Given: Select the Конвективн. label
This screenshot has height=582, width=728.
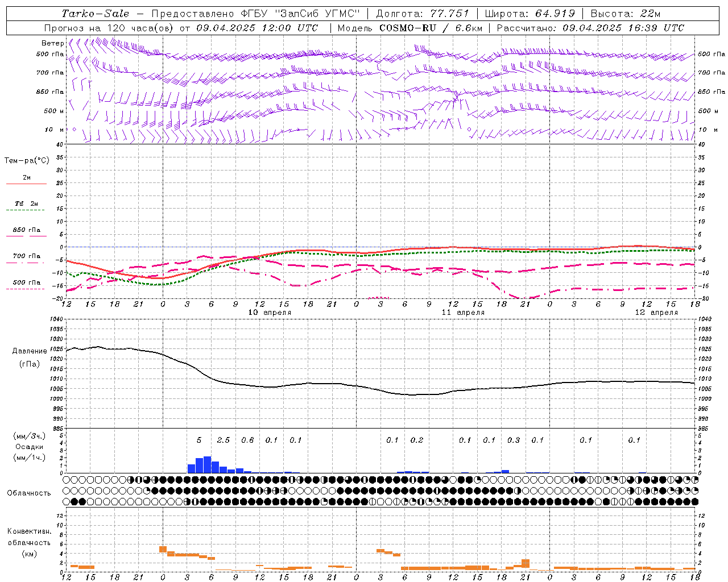Looking at the screenshot, I should tap(30, 531).
